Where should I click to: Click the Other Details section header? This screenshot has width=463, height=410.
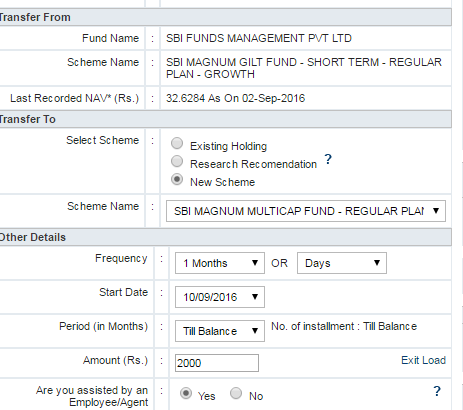226,237
